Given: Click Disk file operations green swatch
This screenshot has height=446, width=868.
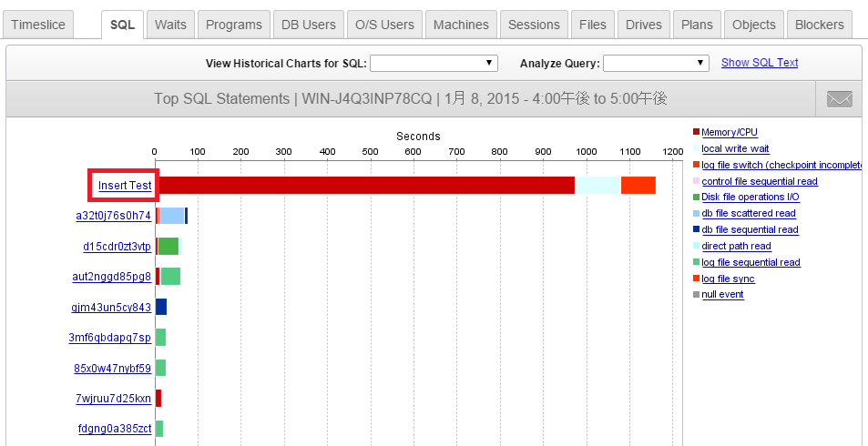Looking at the screenshot, I should [697, 197].
